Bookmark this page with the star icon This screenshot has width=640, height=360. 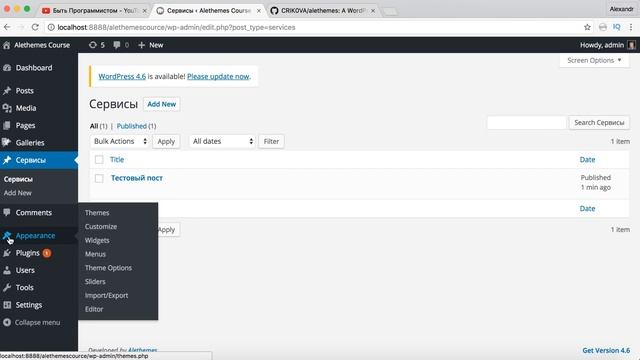point(587,27)
